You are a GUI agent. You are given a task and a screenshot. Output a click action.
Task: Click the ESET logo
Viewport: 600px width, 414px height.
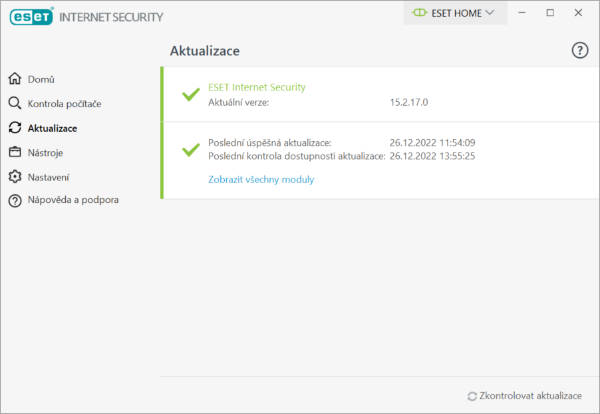31,16
